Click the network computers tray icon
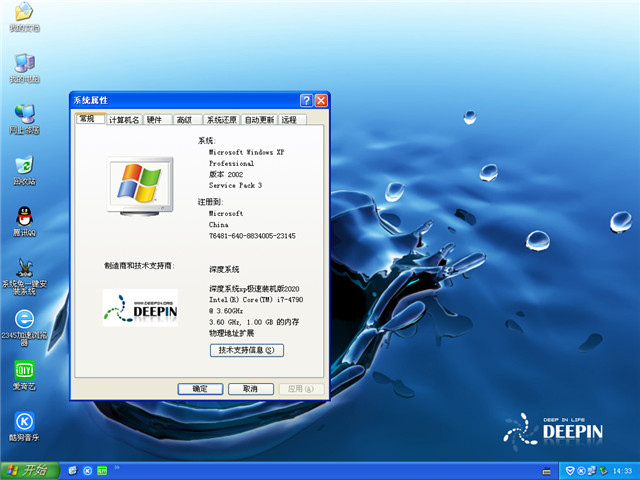The height and width of the screenshot is (480, 640). click(x=592, y=471)
